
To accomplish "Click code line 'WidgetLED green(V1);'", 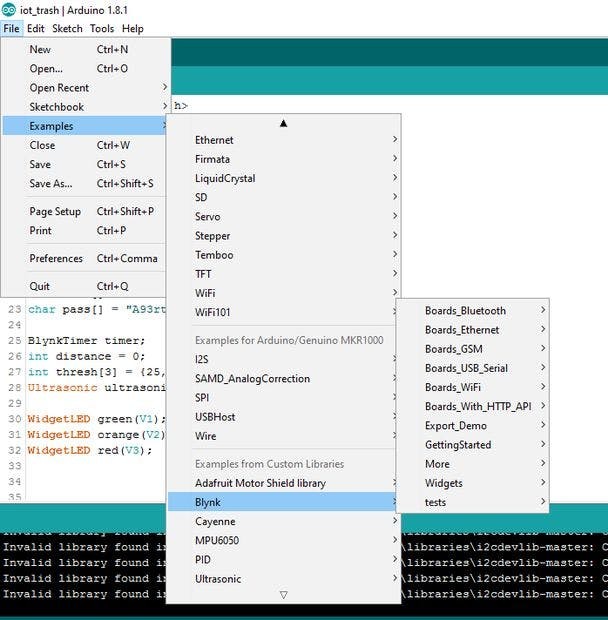I will 96,419.
